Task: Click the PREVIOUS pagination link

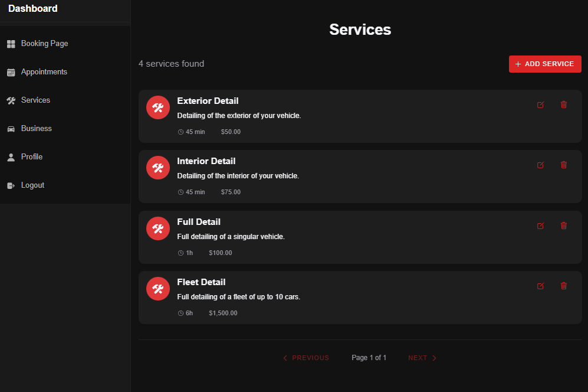Action: pyautogui.click(x=306, y=358)
